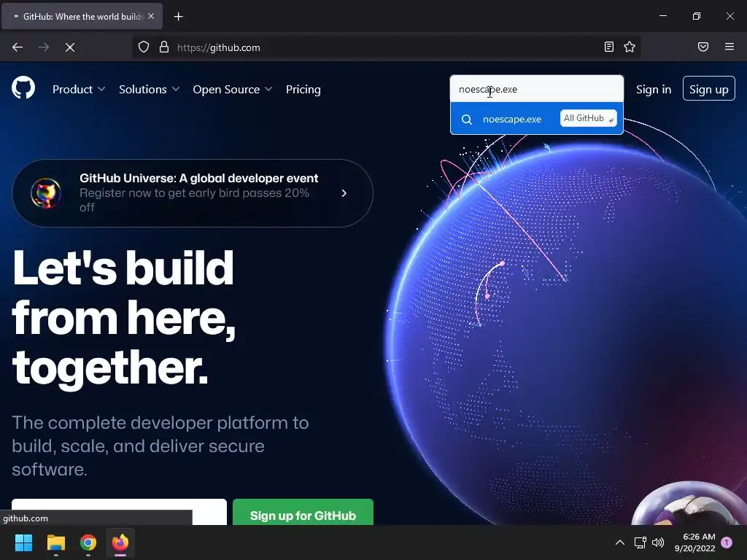Open the tracking protection shield icon
The width and height of the screenshot is (747, 560).
(144, 47)
